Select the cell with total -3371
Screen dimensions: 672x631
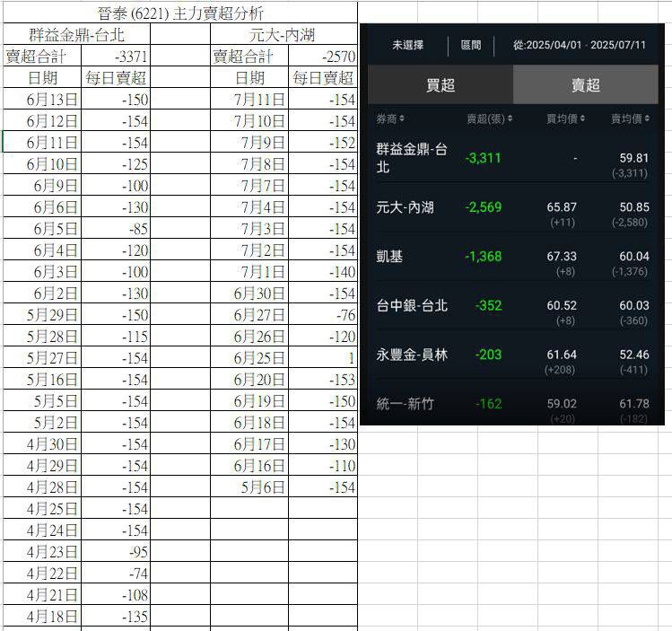pyautogui.click(x=116, y=56)
